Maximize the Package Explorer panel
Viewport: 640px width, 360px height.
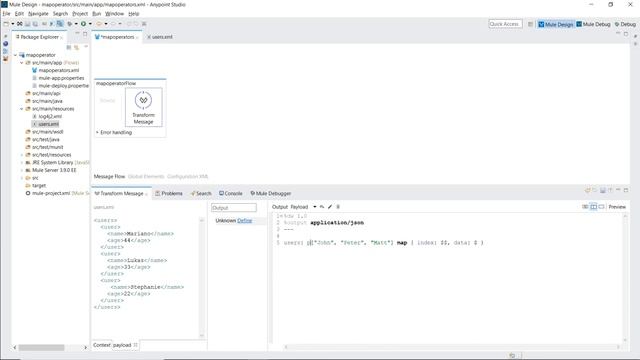pyautogui.click(x=85, y=34)
